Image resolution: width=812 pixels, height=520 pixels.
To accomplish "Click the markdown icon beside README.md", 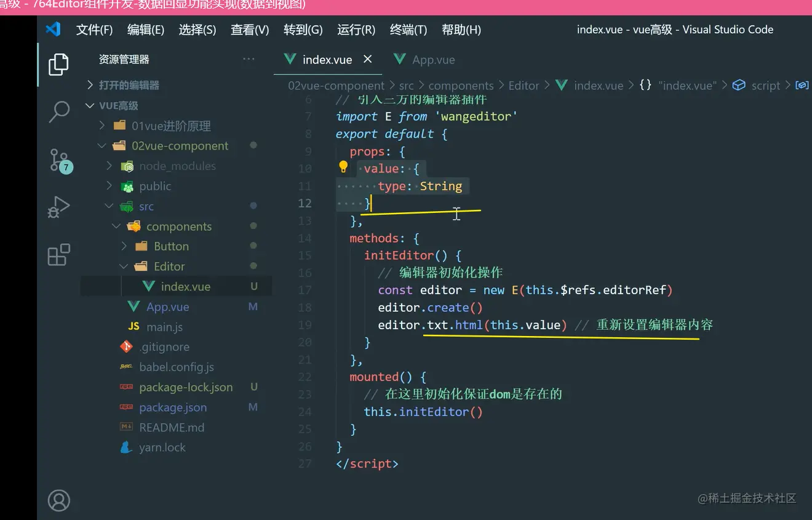I will (x=127, y=427).
